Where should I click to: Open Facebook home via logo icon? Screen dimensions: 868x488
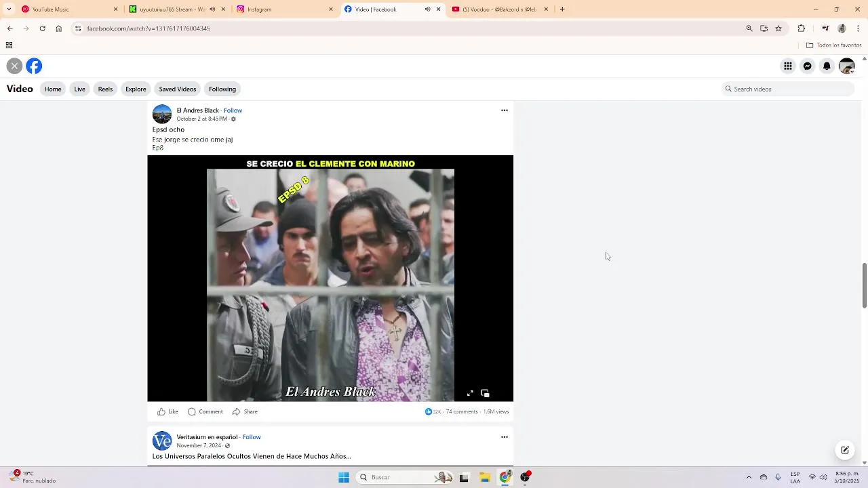click(34, 66)
